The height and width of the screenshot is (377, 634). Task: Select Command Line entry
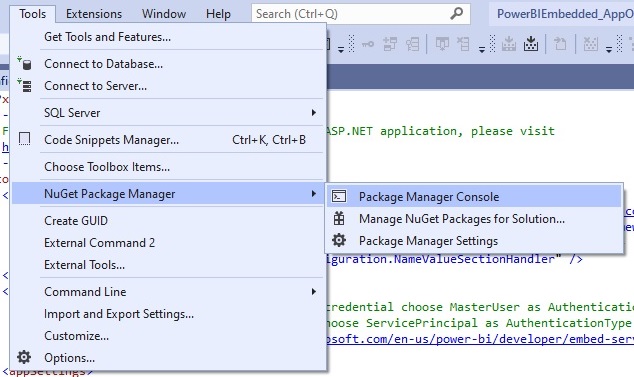click(x=168, y=292)
